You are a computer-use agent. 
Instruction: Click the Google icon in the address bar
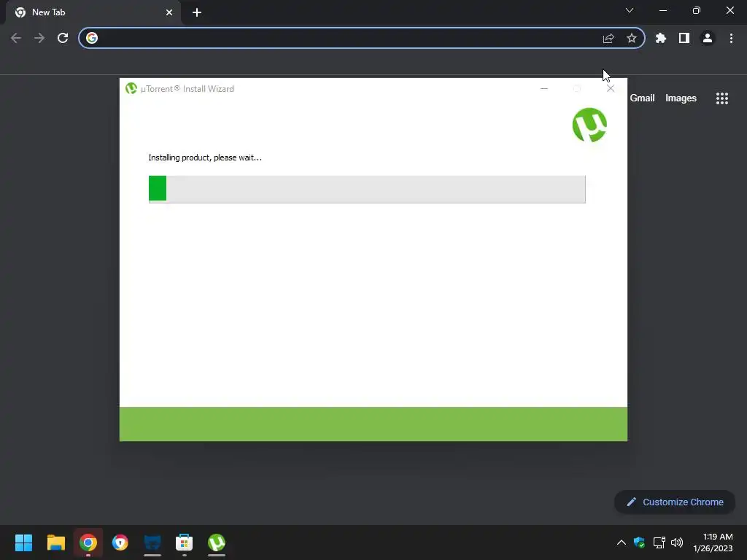[x=92, y=38]
